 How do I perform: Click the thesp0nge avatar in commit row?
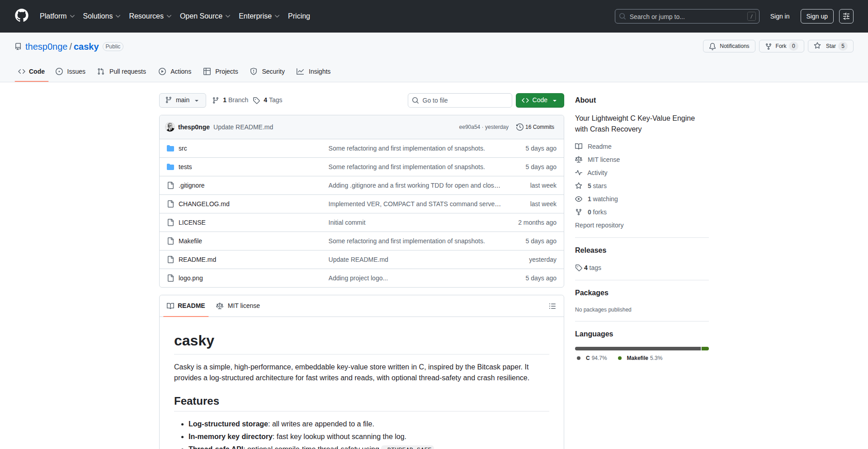pyautogui.click(x=170, y=127)
